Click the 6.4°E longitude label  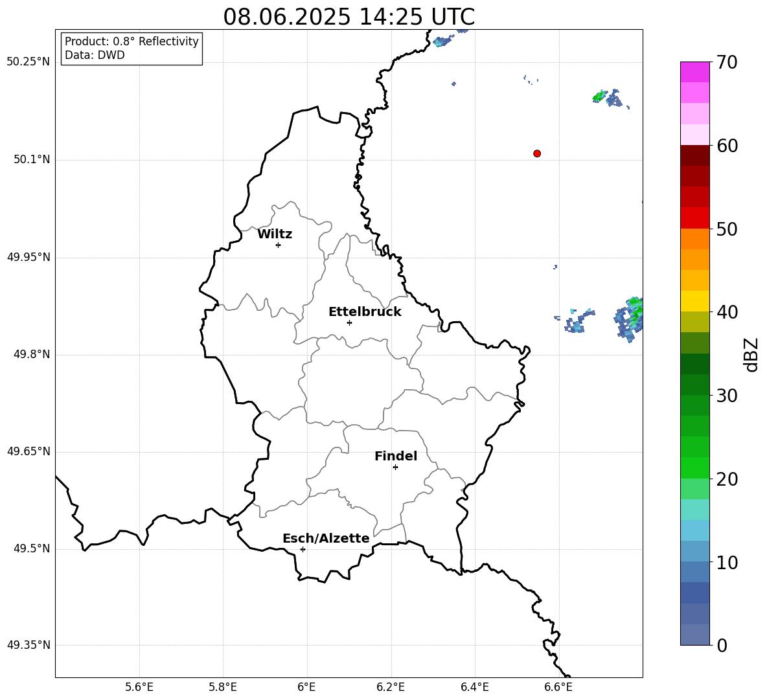[x=474, y=687]
